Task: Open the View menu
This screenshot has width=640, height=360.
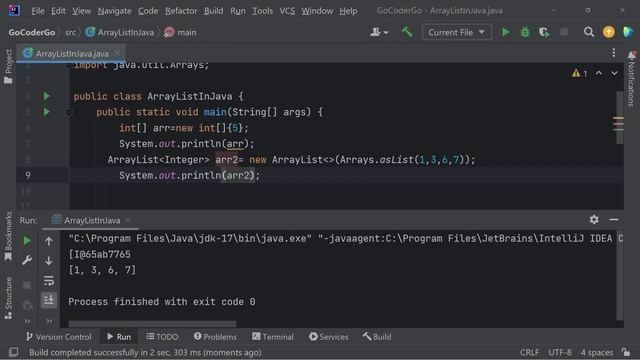Action: (x=81, y=11)
